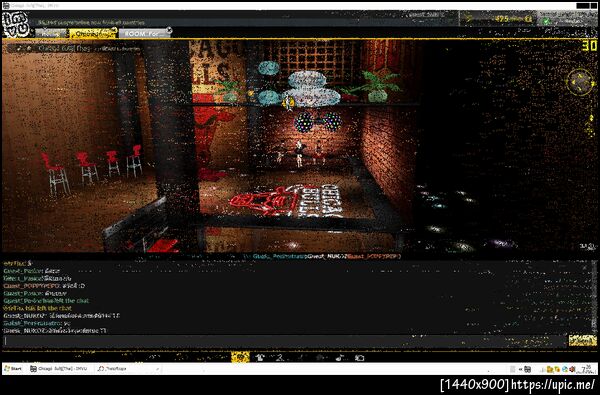Image resolution: width=600 pixels, height=395 pixels.
Task: Select the yellow Chicago Bulls room tab
Action: tap(93, 34)
